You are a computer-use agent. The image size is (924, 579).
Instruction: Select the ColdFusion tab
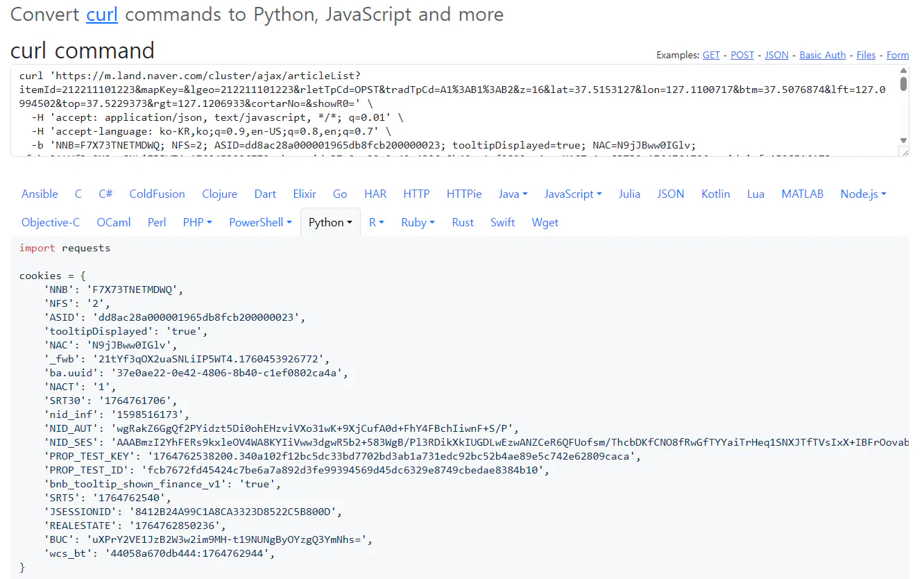point(157,194)
